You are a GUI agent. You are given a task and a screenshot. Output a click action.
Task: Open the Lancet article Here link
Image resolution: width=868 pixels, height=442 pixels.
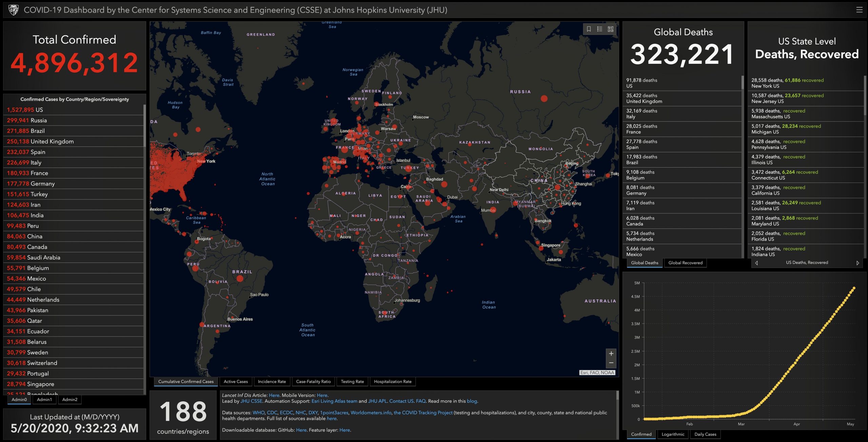tap(274, 395)
